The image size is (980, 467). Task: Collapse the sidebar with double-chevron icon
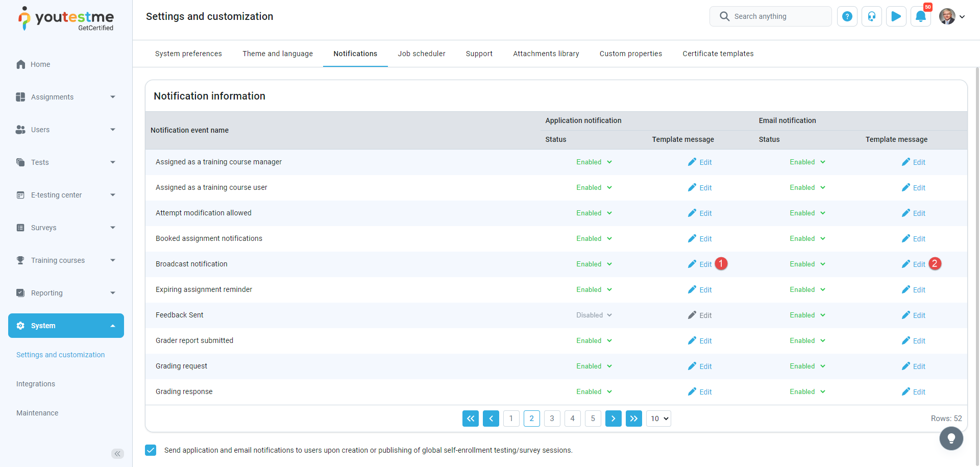click(x=117, y=454)
